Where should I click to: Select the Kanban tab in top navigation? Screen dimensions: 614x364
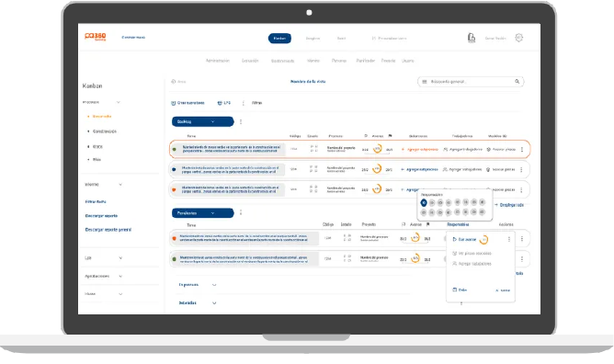tap(279, 38)
